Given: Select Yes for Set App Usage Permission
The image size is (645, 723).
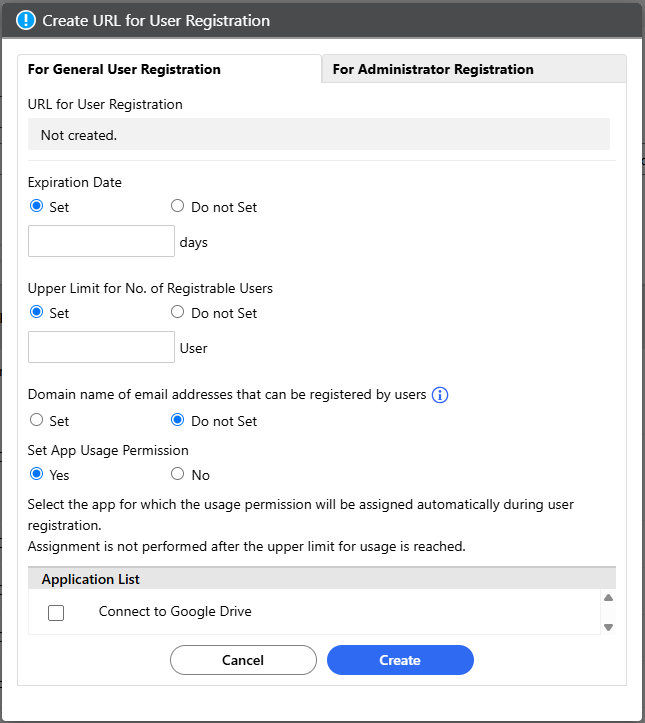Looking at the screenshot, I should pyautogui.click(x=37, y=475).
